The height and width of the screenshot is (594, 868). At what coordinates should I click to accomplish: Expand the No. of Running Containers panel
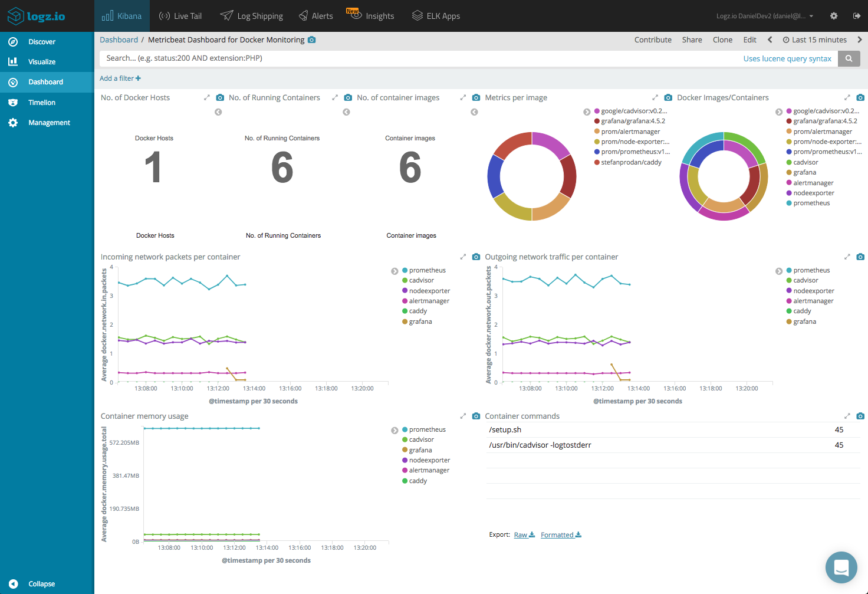(335, 98)
